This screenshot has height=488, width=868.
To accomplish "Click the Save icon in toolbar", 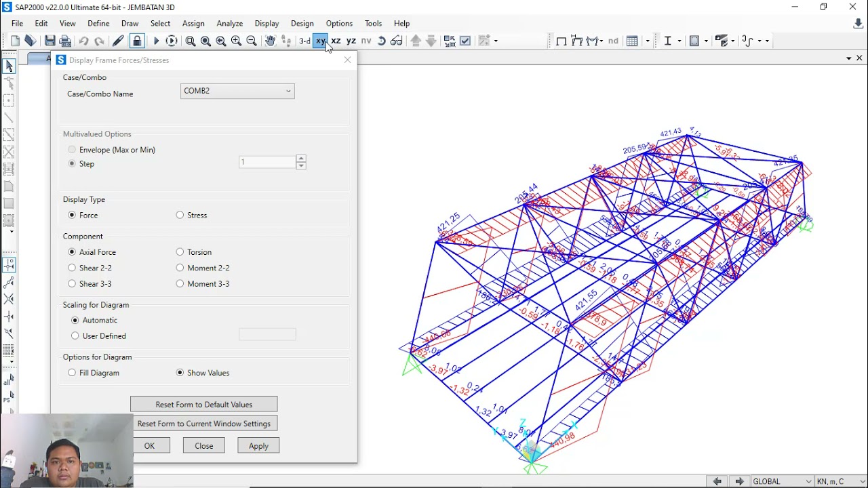I will pyautogui.click(x=50, y=41).
